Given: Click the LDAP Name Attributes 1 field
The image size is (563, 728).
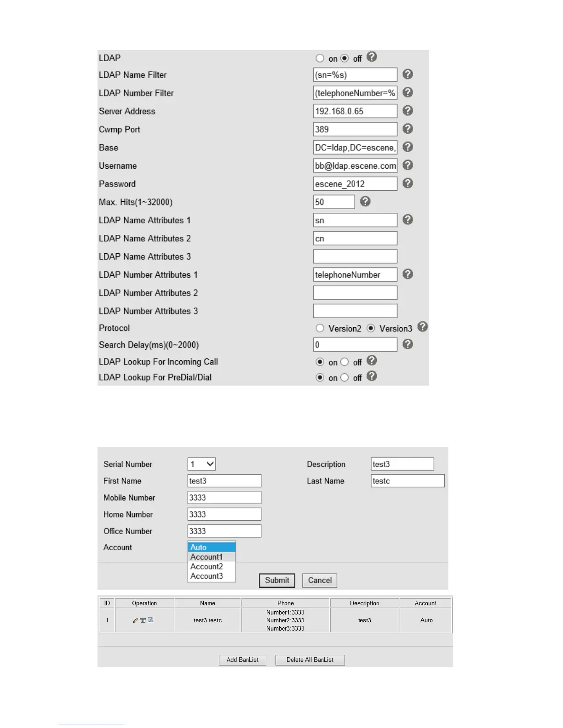Looking at the screenshot, I should pos(355,220).
